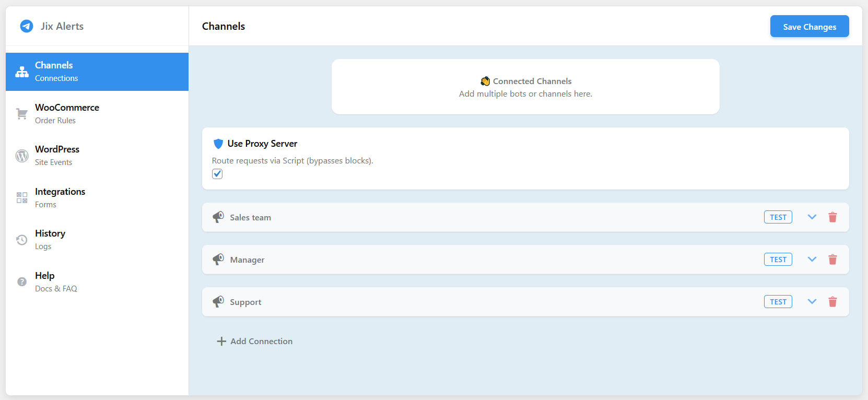Click the Help question mark icon
This screenshot has width=868, height=400.
22,282
